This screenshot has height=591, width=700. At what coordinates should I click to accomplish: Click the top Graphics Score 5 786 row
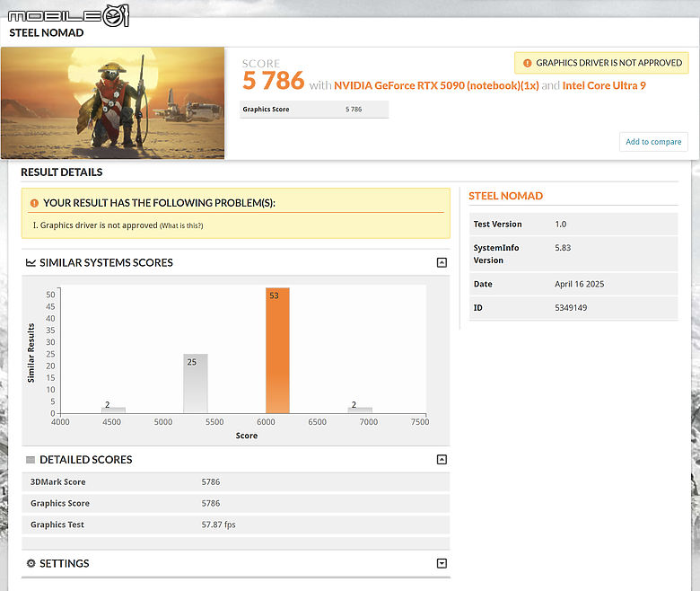pos(314,110)
